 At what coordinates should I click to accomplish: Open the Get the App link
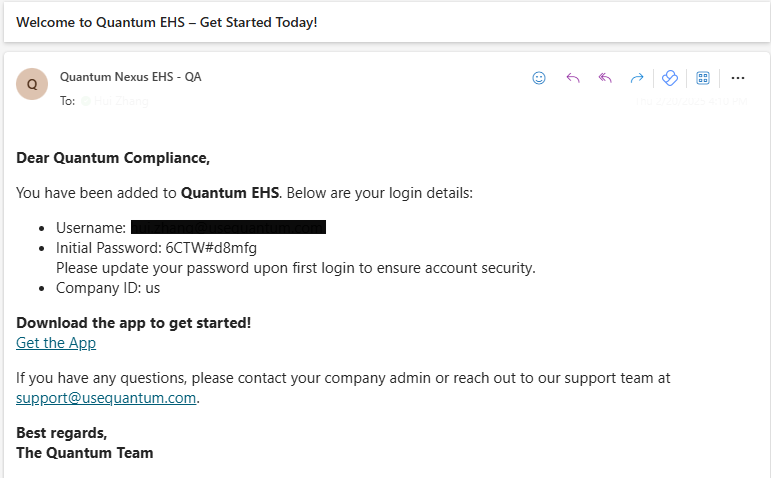tap(56, 343)
